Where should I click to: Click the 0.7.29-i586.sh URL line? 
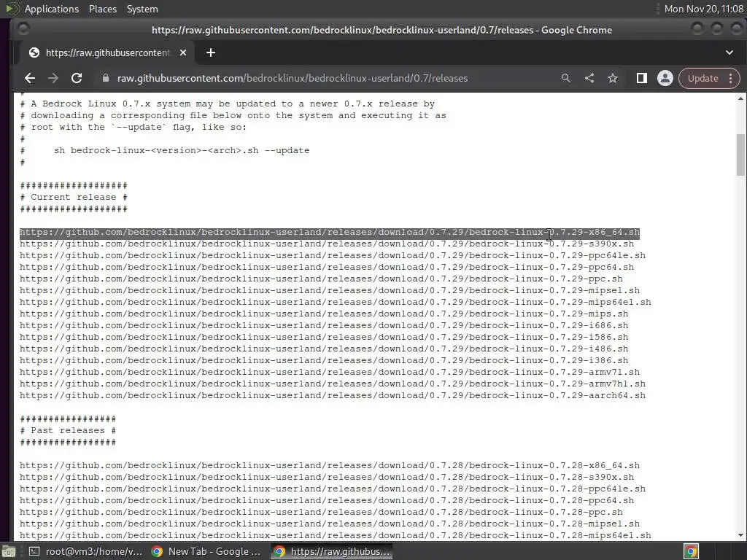(x=324, y=337)
